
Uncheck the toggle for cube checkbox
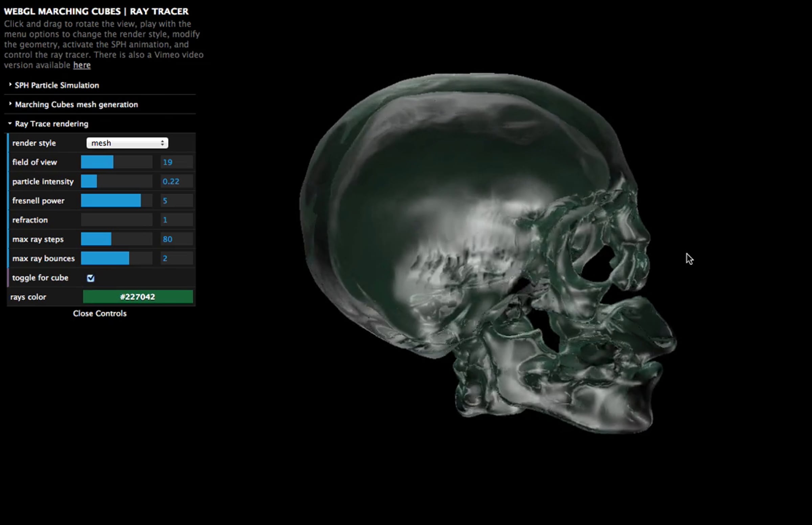(x=91, y=278)
